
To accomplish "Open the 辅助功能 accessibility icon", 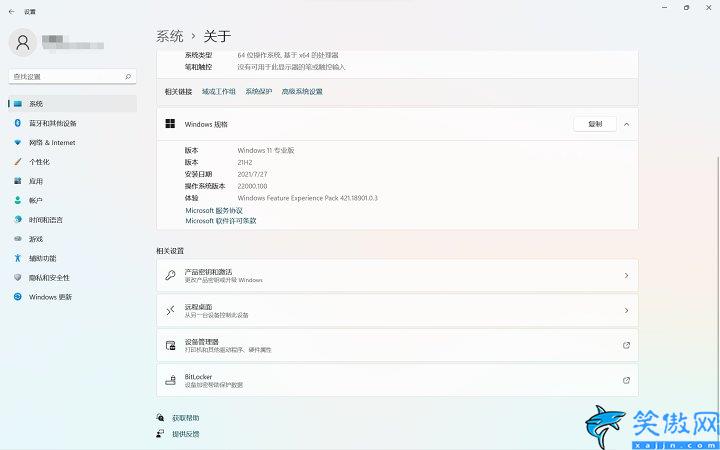I will 17,258.
